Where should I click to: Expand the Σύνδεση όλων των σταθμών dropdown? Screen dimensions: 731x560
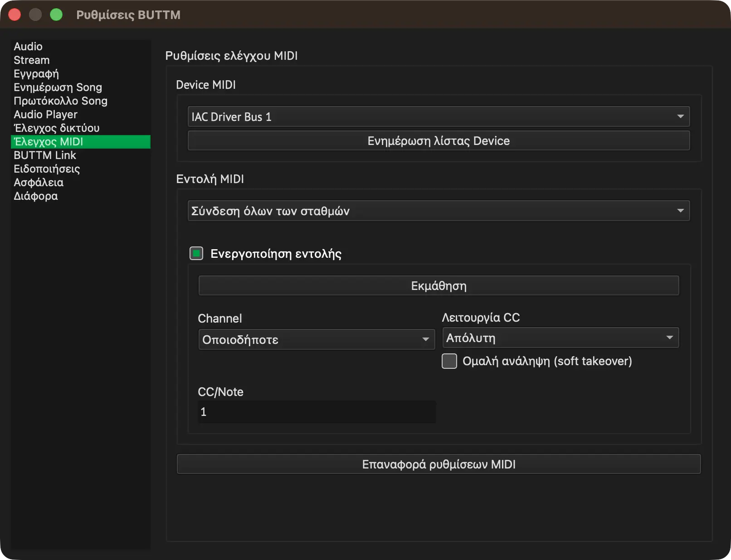[439, 211]
